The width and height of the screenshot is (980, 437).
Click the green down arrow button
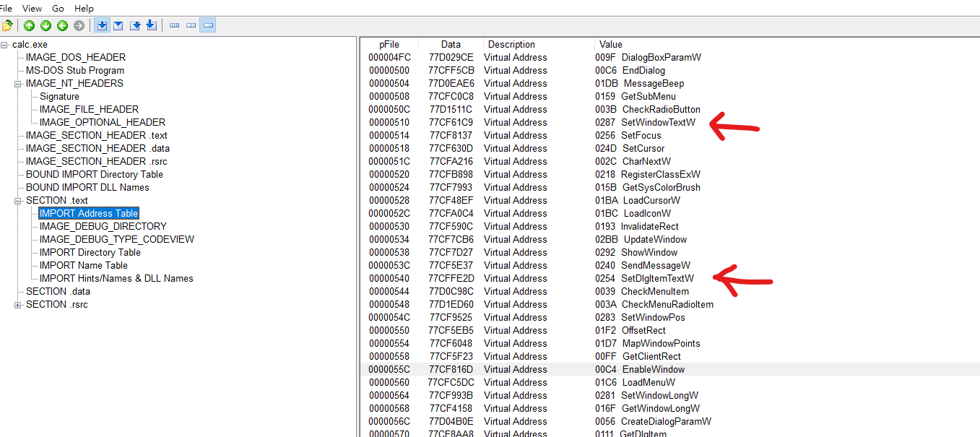pos(45,26)
